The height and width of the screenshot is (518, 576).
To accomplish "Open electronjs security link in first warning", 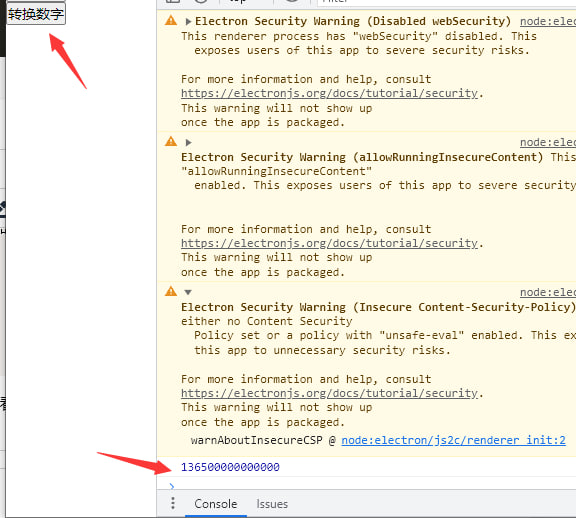I will (329, 94).
